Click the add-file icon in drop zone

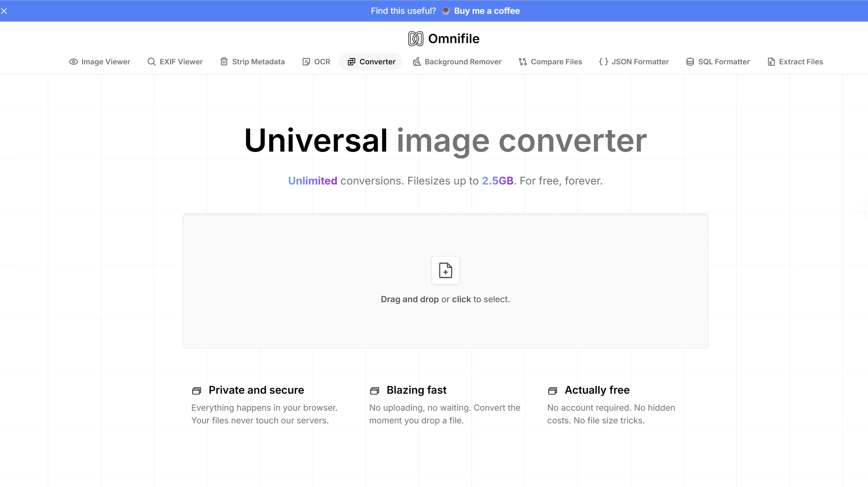click(x=446, y=270)
